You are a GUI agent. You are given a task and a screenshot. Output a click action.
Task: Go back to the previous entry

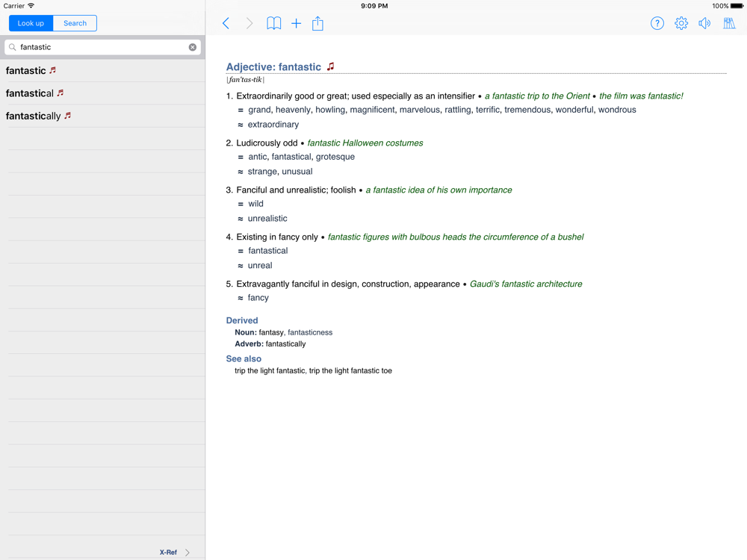[x=226, y=24]
